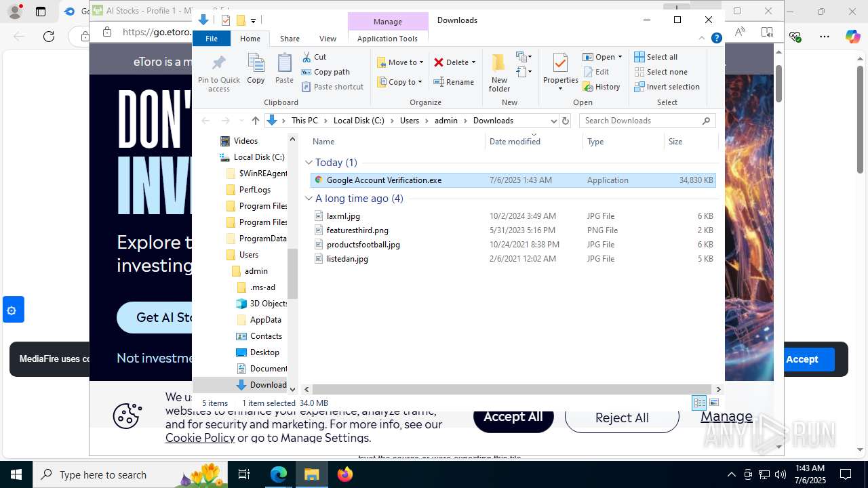Open file History
The image size is (868, 488).
601,87
